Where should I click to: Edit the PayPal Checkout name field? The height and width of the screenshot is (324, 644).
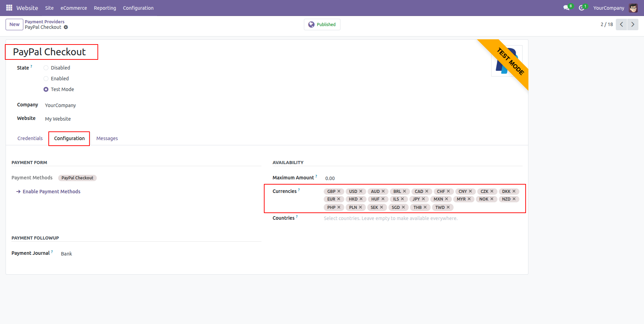[x=49, y=52]
